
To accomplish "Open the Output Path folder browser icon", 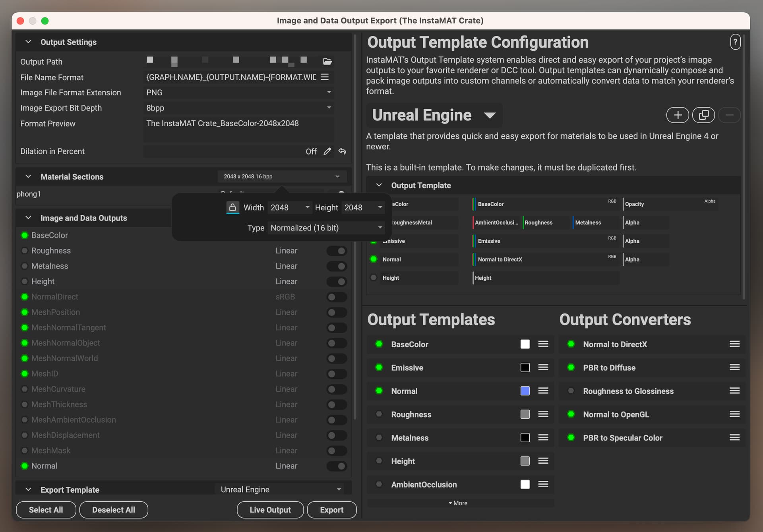I will [x=327, y=62].
